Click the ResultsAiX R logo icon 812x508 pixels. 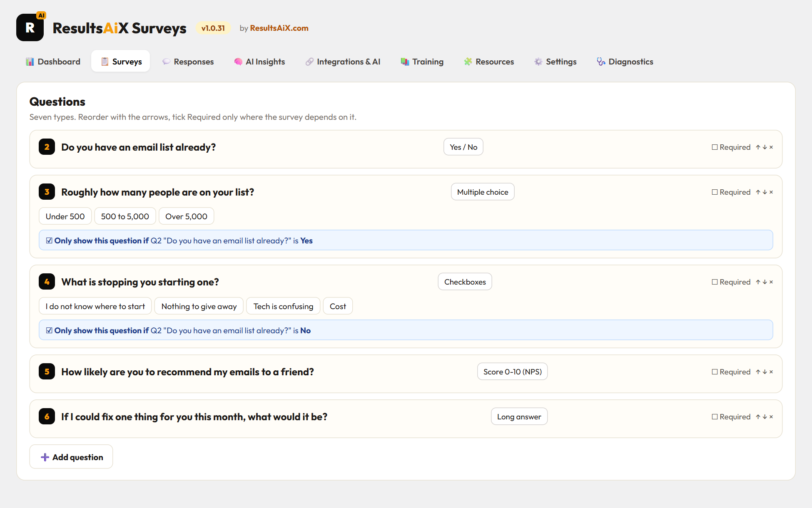click(30, 27)
